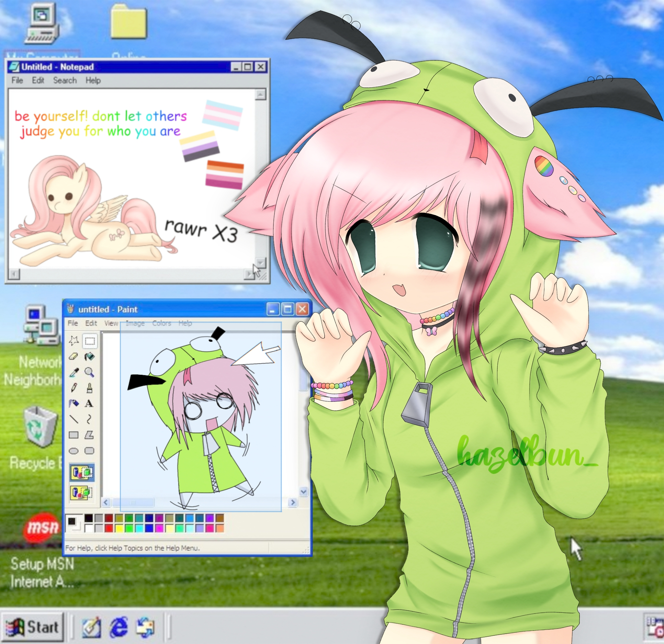
Task: Click the 'Untitled - Notepad' title bar
Action: [x=137, y=67]
